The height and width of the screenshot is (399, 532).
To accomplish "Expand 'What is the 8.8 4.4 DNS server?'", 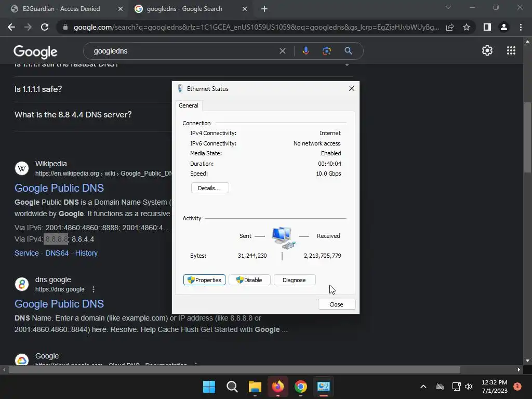I will [x=73, y=115].
